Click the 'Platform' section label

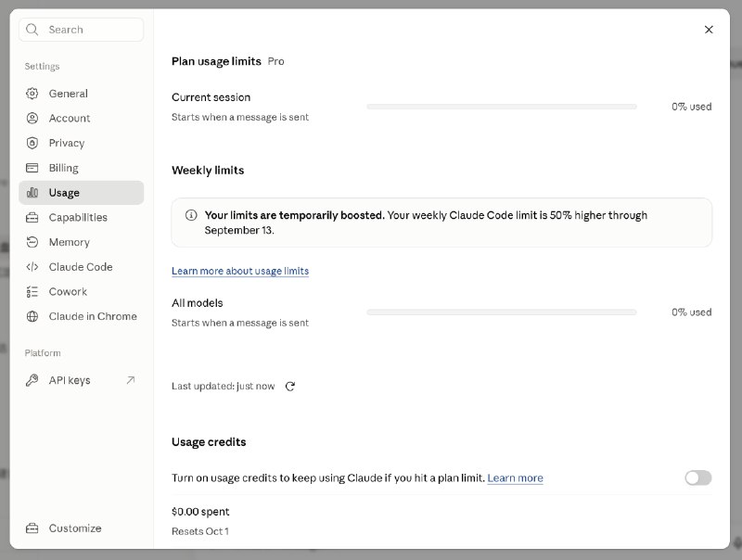43,353
